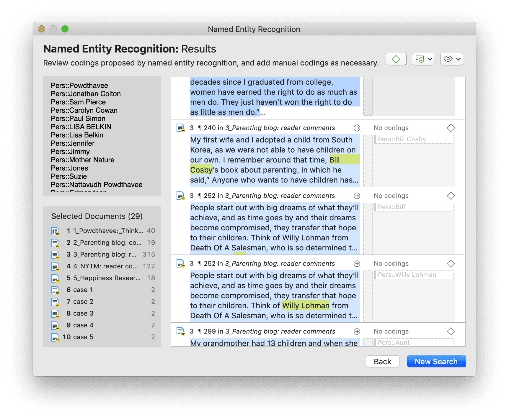509x420 pixels.
Task: Click the Back button
Action: point(383,362)
